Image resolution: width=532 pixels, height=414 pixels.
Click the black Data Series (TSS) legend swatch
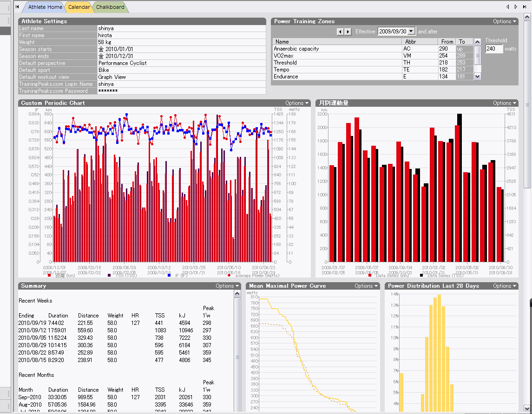(x=421, y=275)
